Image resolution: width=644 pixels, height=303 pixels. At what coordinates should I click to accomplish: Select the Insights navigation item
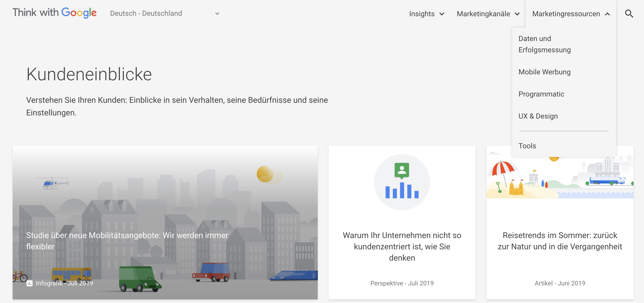422,14
